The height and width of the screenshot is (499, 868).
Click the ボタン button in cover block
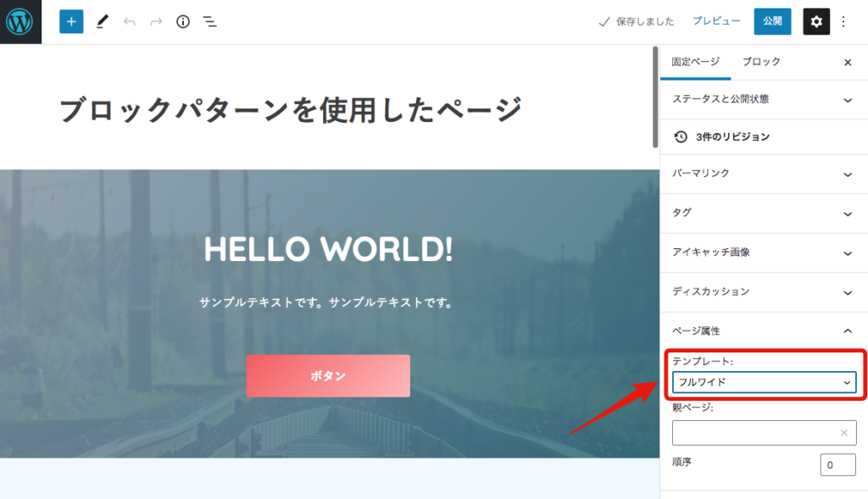328,375
